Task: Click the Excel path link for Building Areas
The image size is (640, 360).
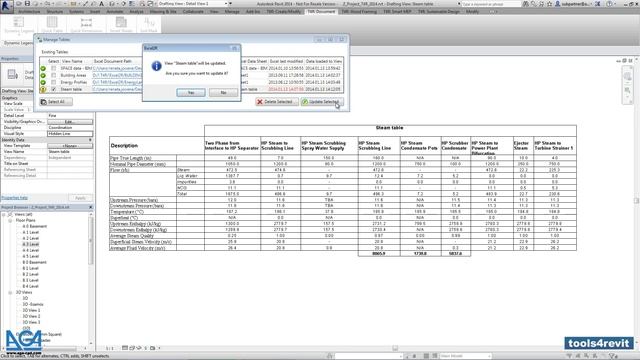Action: (x=117, y=76)
